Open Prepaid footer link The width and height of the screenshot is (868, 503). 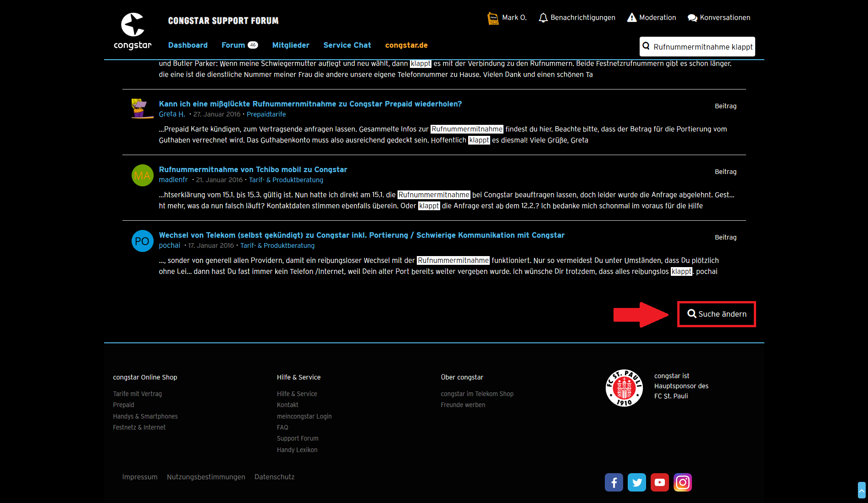click(124, 405)
